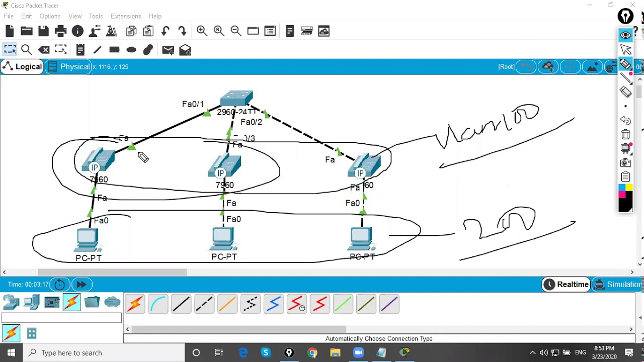Save the network with the floppy icon
This screenshot has height=362, width=644.
click(43, 31)
